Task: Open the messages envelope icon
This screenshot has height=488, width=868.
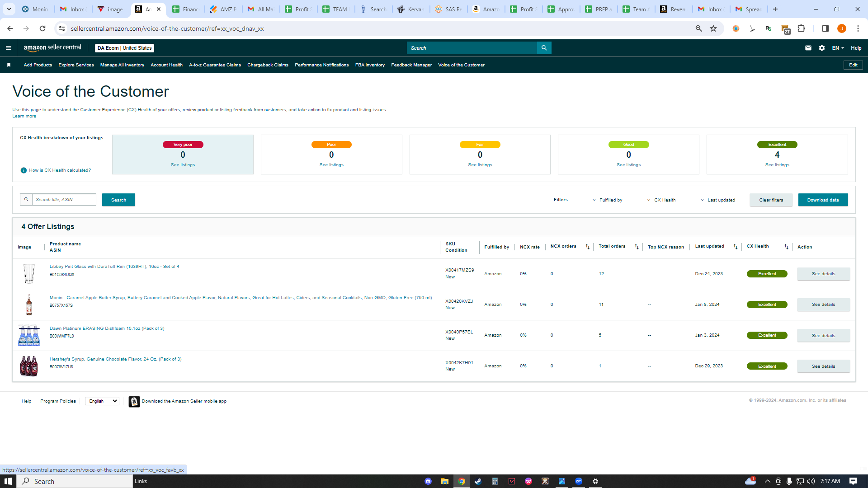Action: click(x=808, y=48)
